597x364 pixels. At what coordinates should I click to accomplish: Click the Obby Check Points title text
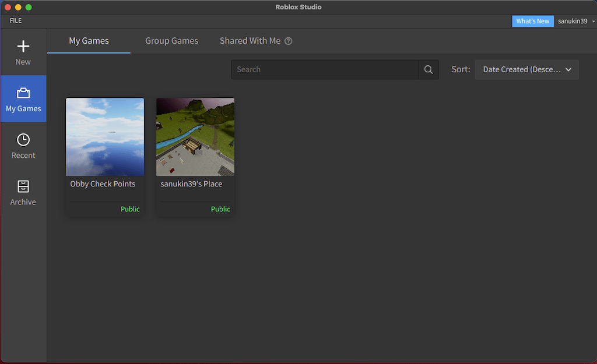(103, 183)
